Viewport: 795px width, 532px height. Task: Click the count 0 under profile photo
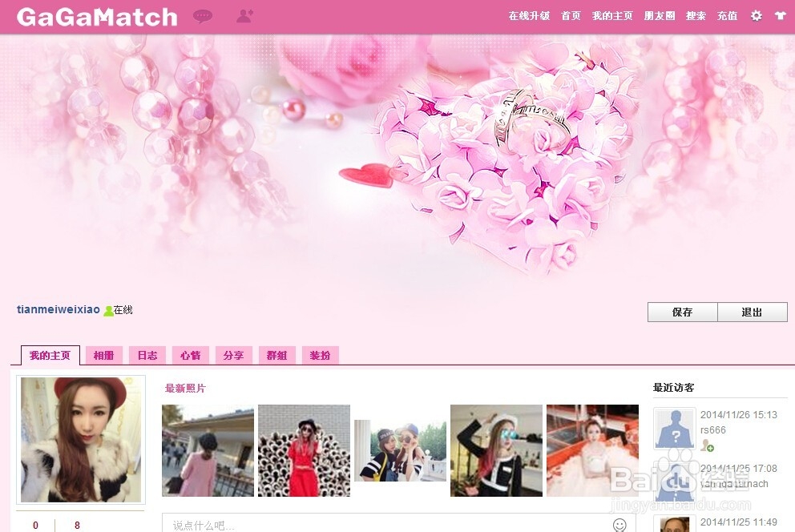click(x=35, y=526)
